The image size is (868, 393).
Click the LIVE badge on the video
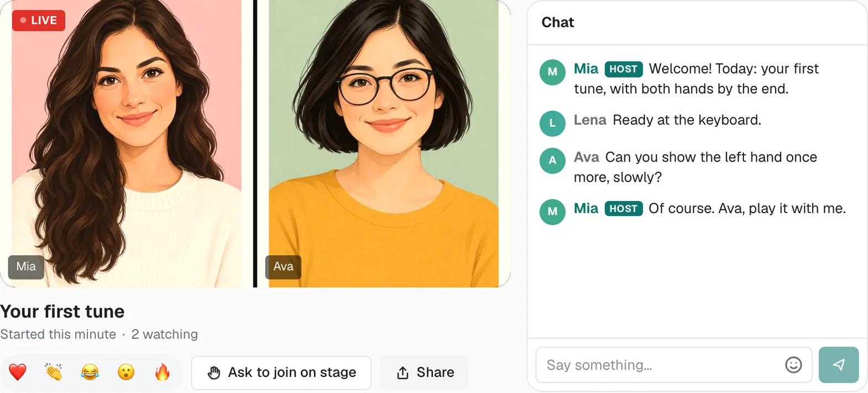pos(39,20)
